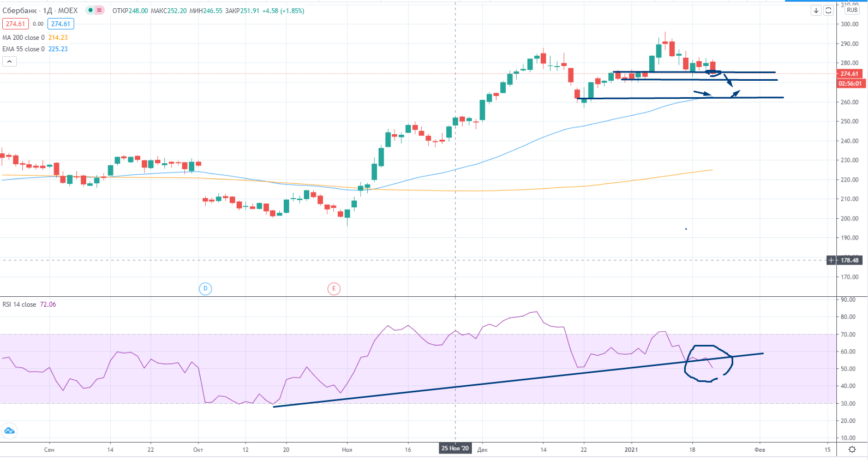The width and height of the screenshot is (868, 460).
Task: Click the earnings 'E' event marker
Action: [334, 289]
